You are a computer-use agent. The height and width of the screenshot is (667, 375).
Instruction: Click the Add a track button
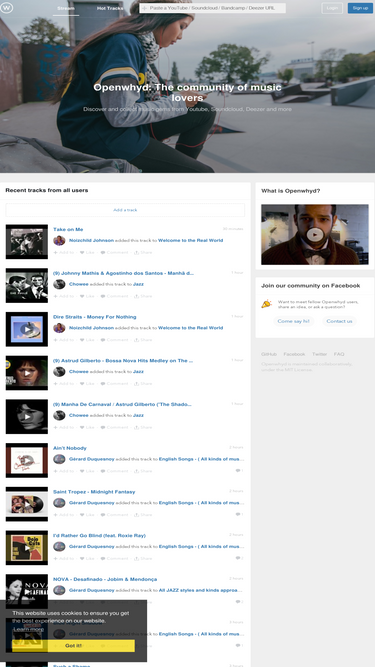[125, 210]
